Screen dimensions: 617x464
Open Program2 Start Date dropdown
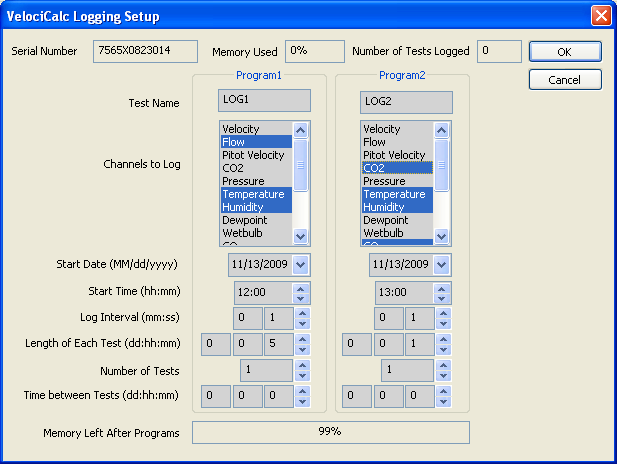tap(442, 264)
